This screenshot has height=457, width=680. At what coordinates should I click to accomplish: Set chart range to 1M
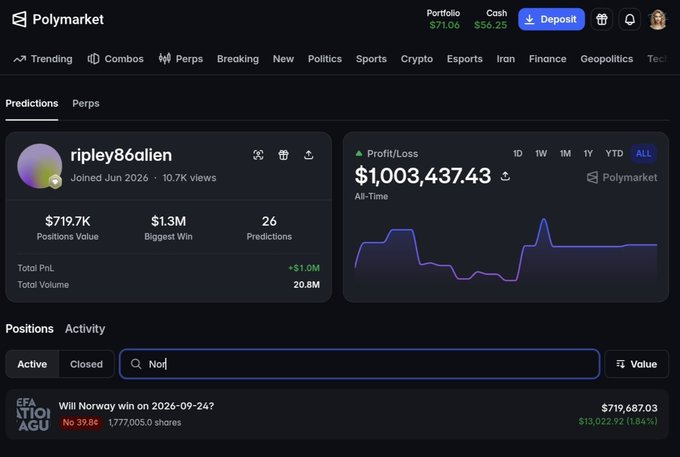click(565, 153)
